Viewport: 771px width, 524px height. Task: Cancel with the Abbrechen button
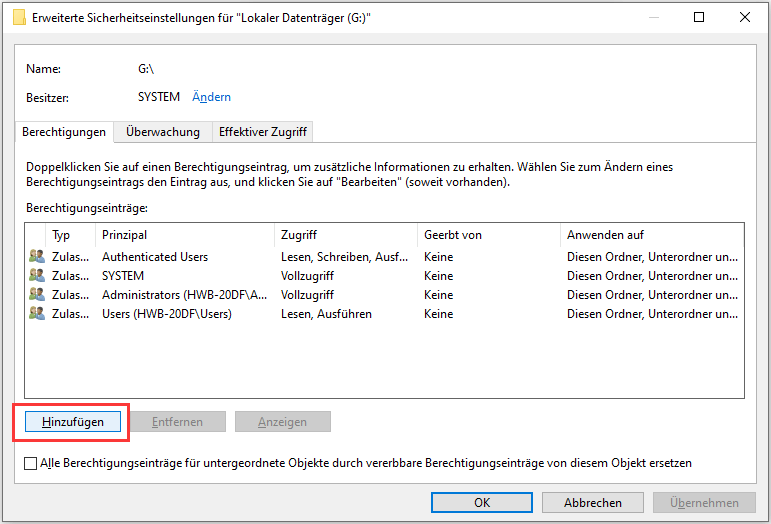point(593,502)
